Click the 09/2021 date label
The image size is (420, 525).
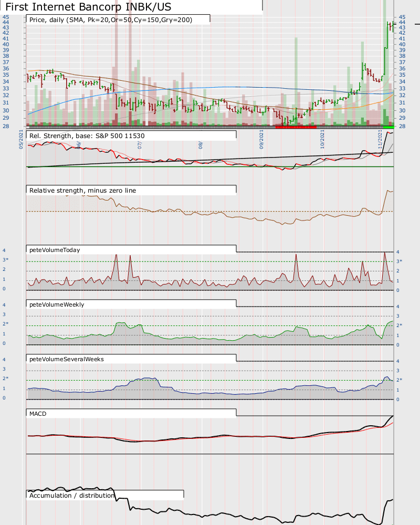261,139
